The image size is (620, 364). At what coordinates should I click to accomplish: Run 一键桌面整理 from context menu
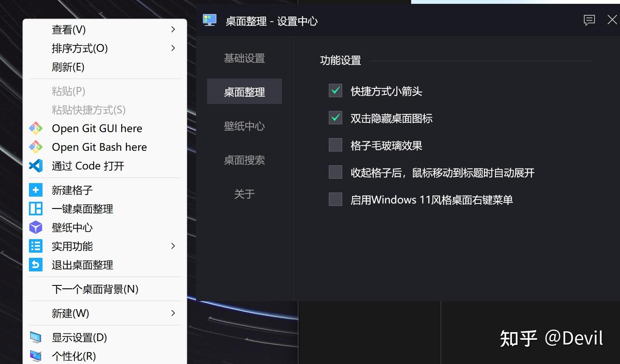tap(105, 209)
